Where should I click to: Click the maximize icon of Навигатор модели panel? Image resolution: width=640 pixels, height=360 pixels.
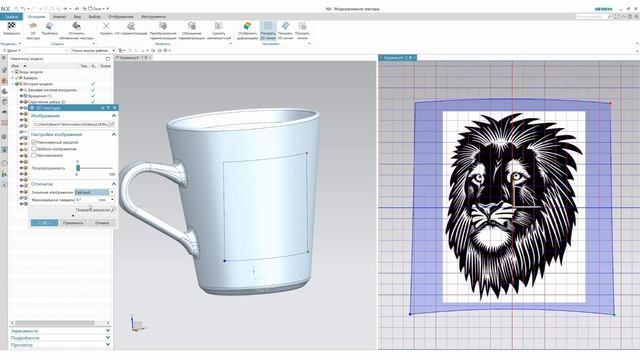[107, 59]
